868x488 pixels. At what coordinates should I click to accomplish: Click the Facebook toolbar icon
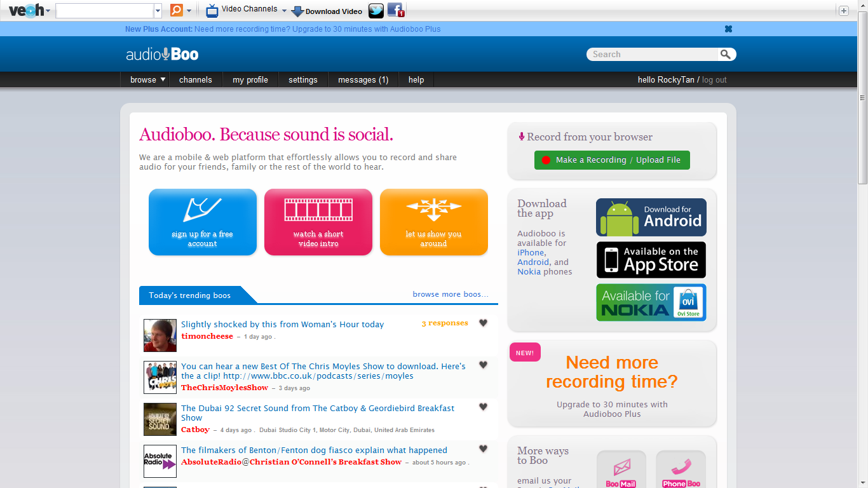(x=395, y=10)
